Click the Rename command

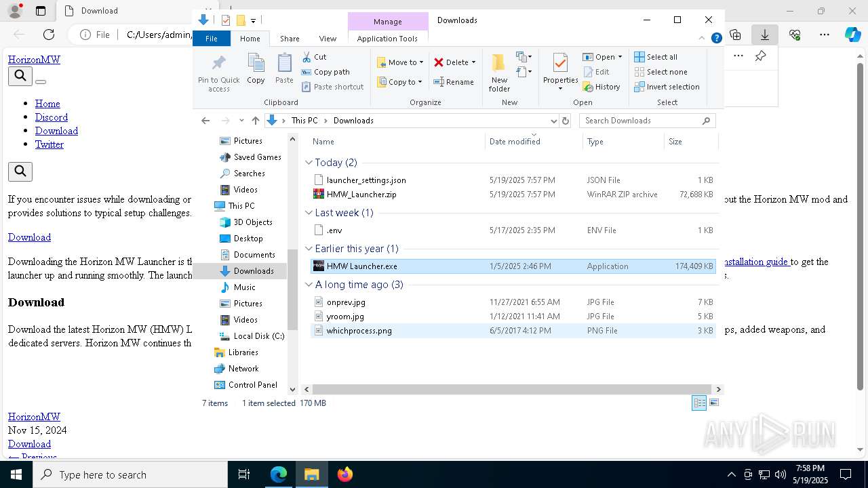coord(454,82)
